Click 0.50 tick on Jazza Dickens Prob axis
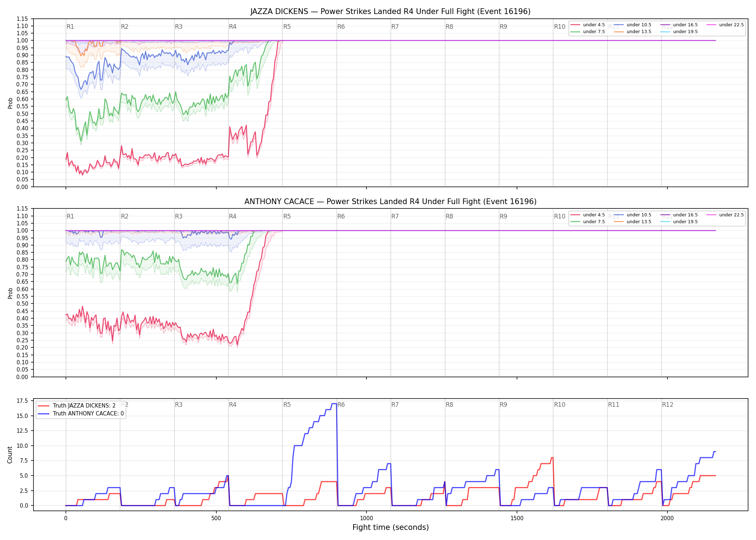Image resolution: width=756 pixels, height=540 pixels. (x=22, y=114)
